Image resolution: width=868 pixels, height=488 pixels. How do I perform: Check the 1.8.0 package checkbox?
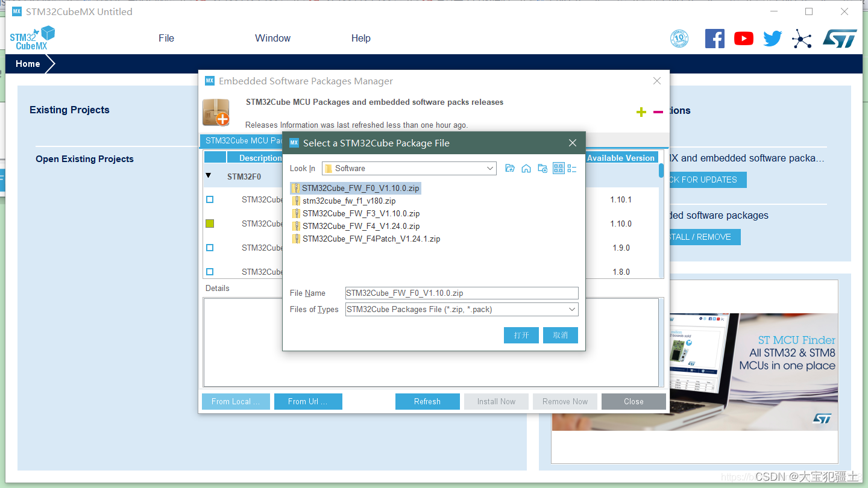210,272
